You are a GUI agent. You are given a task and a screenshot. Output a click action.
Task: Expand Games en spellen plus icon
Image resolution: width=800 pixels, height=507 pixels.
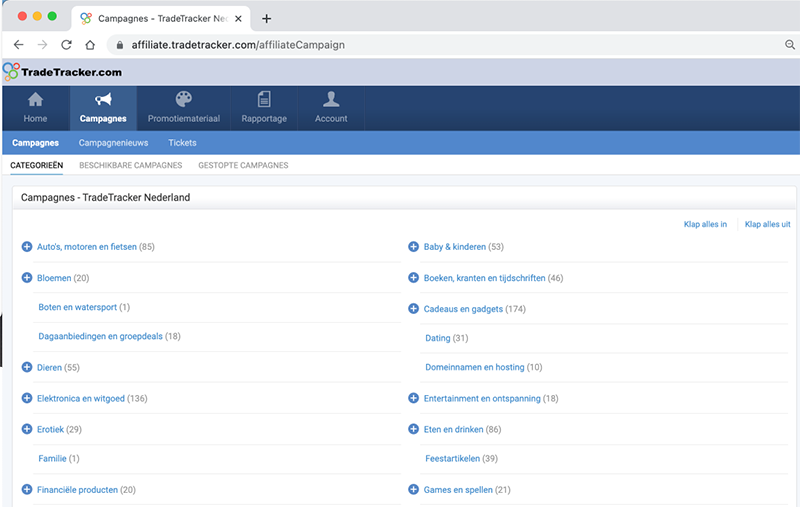point(413,490)
